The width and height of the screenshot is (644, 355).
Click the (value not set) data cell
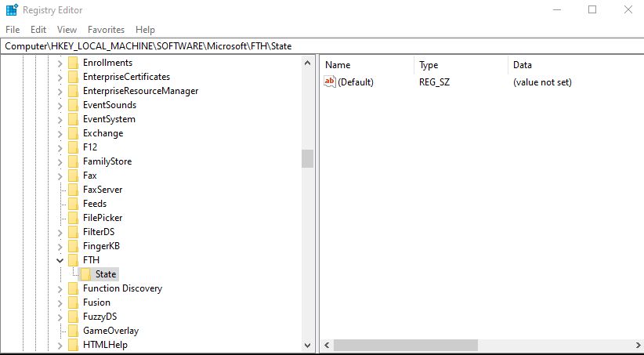click(x=542, y=82)
